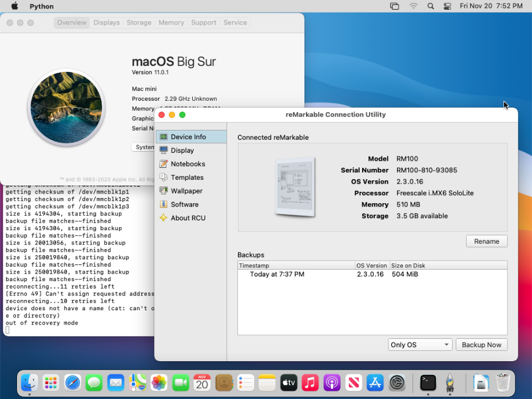The height and width of the screenshot is (399, 532).
Task: Open the Trash in the Dock
Action: coord(503,383)
